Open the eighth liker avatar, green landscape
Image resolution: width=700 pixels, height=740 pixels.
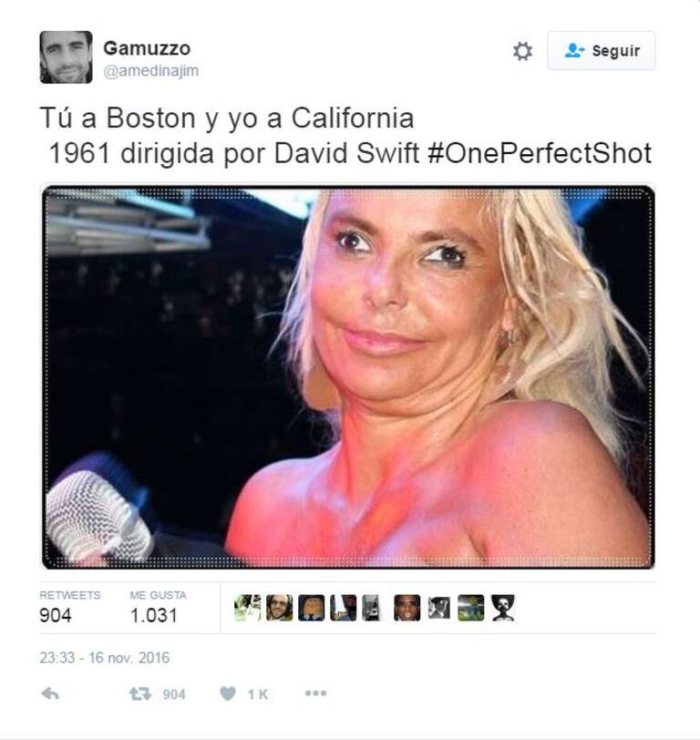coord(471,608)
